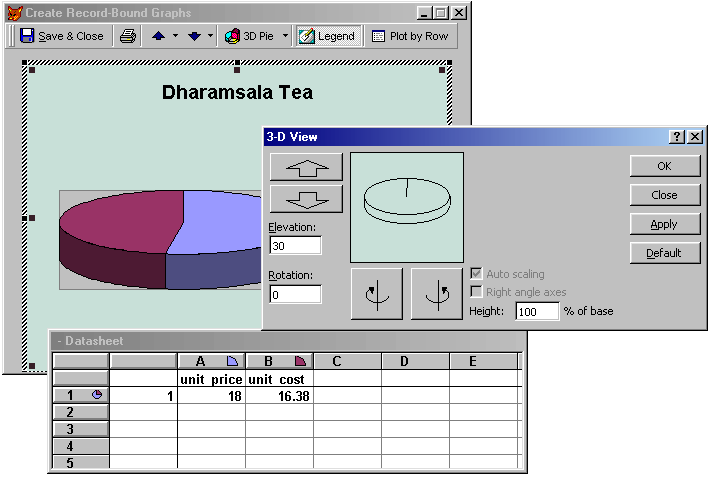
Task: Click the unit_cost cell
Action: pyautogui.click(x=279, y=379)
